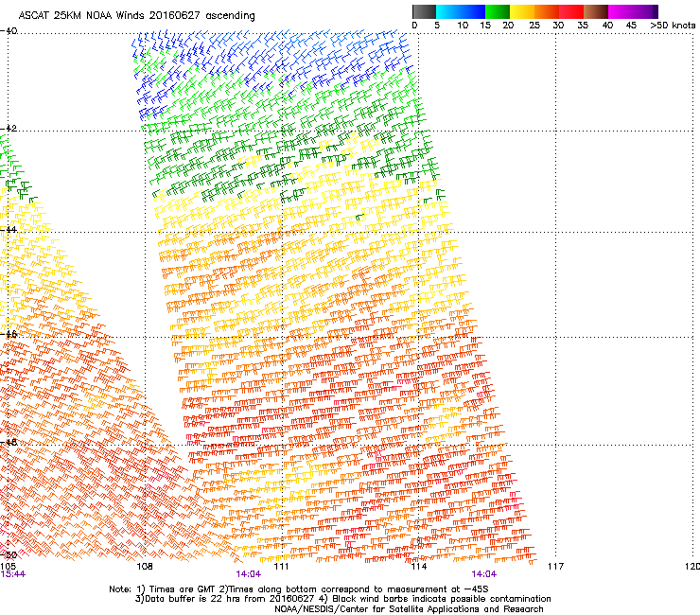Click the plot title ASCAT 25KM NOAA Winds
700x615 pixels.
136,16
